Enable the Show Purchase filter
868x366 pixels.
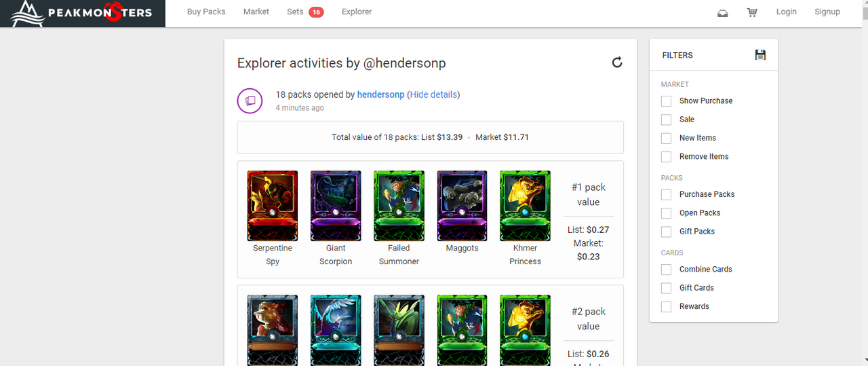pos(666,100)
